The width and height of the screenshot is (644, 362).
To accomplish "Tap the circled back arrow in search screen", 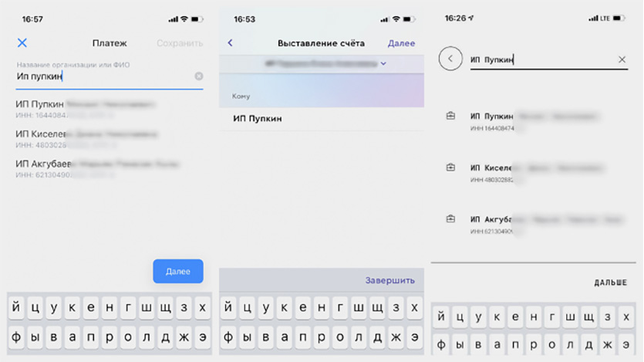I will tap(450, 59).
